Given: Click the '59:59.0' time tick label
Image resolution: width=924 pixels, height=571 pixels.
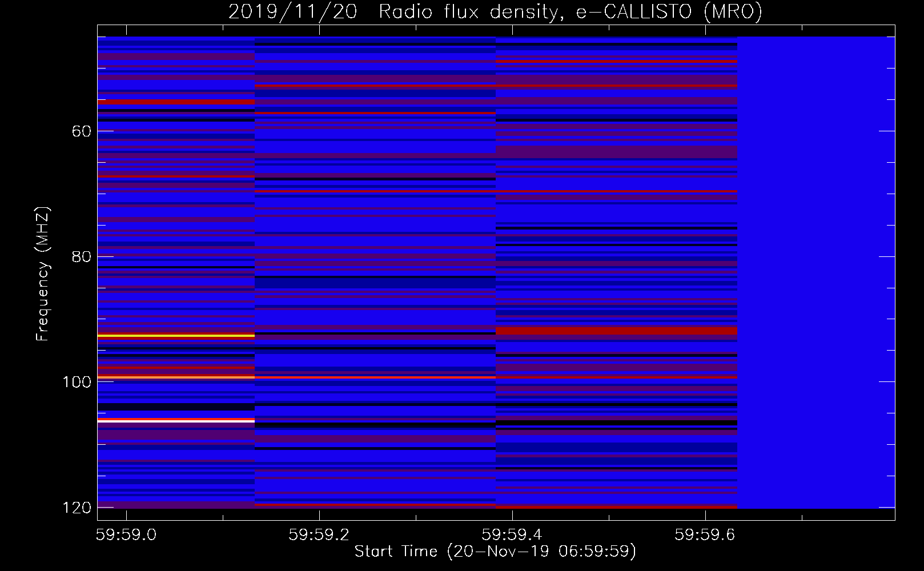Looking at the screenshot, I should 126,534.
